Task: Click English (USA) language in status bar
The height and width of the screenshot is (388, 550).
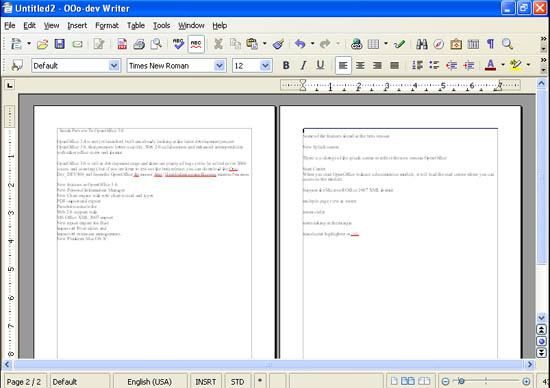Action: tap(149, 382)
